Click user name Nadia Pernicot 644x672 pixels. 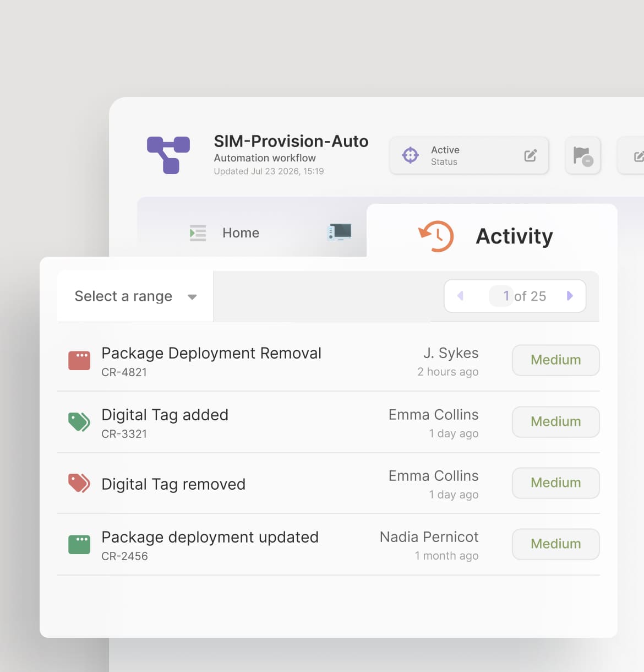coord(429,537)
